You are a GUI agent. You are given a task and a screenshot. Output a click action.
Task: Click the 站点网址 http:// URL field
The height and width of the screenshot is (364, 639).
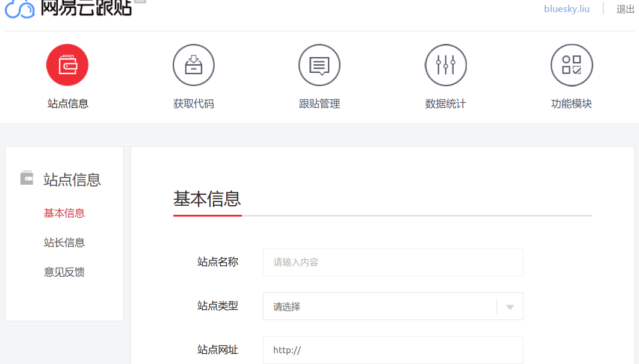click(x=393, y=350)
